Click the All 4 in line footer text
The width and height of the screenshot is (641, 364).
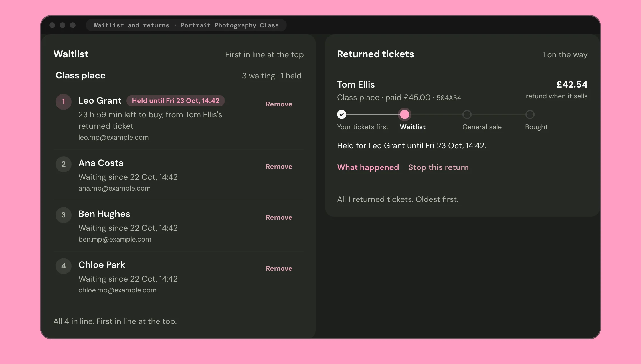click(115, 321)
